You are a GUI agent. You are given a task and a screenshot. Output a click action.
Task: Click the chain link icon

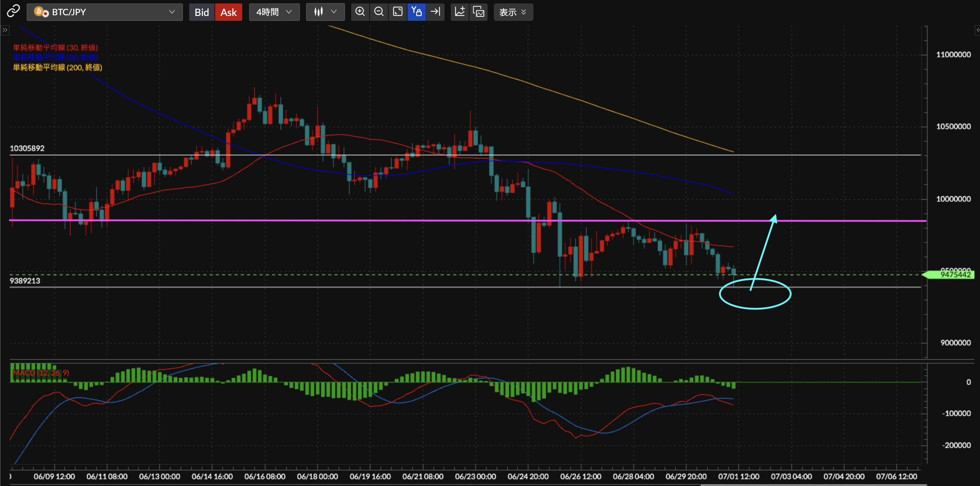pos(13,11)
